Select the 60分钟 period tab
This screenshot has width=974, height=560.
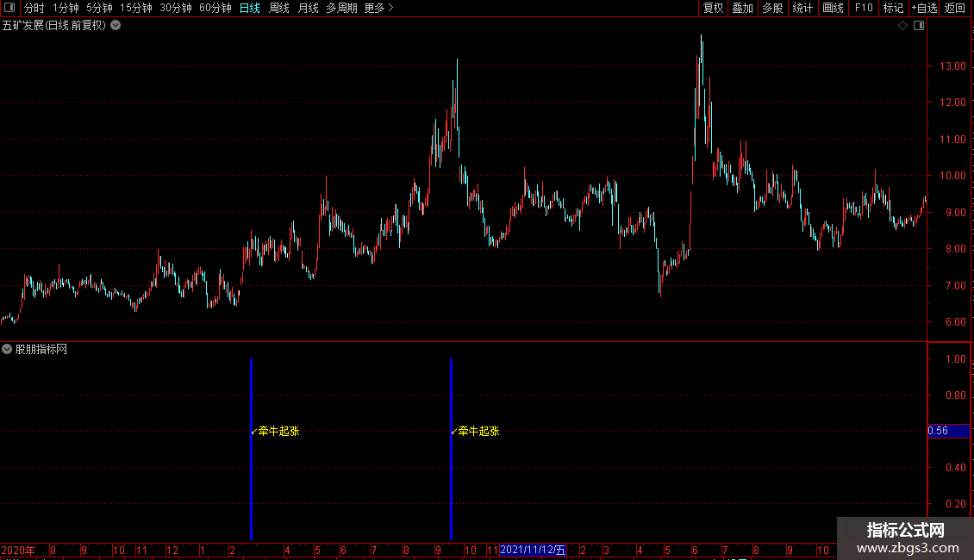click(215, 8)
